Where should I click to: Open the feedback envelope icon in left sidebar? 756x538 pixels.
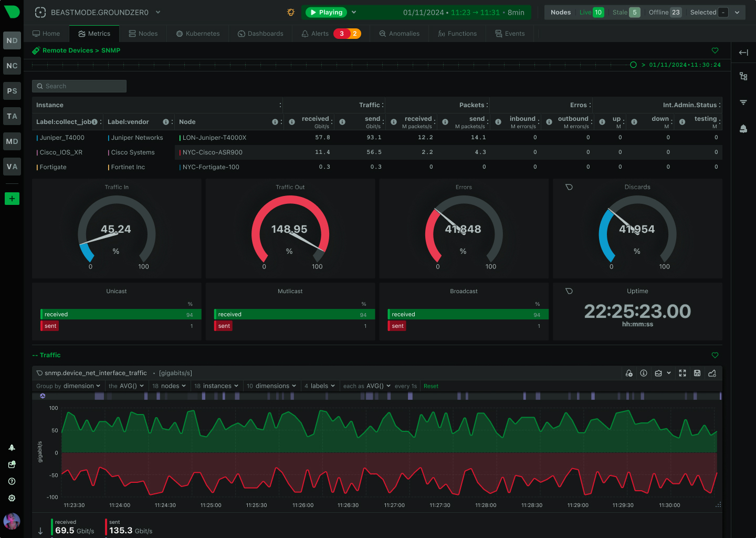point(12,464)
